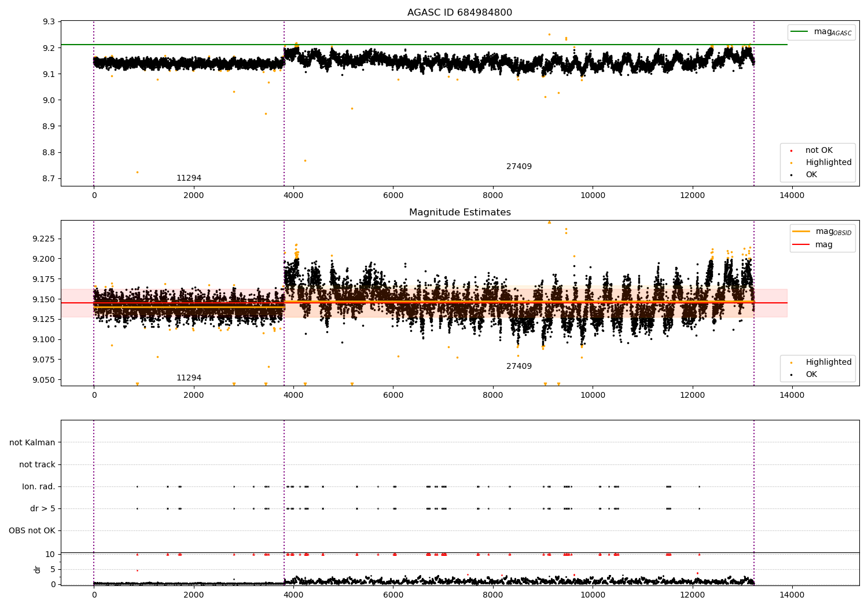Click y-axis tick 9.2 in top panel
This screenshot has height=608, width=868.
(x=49, y=48)
